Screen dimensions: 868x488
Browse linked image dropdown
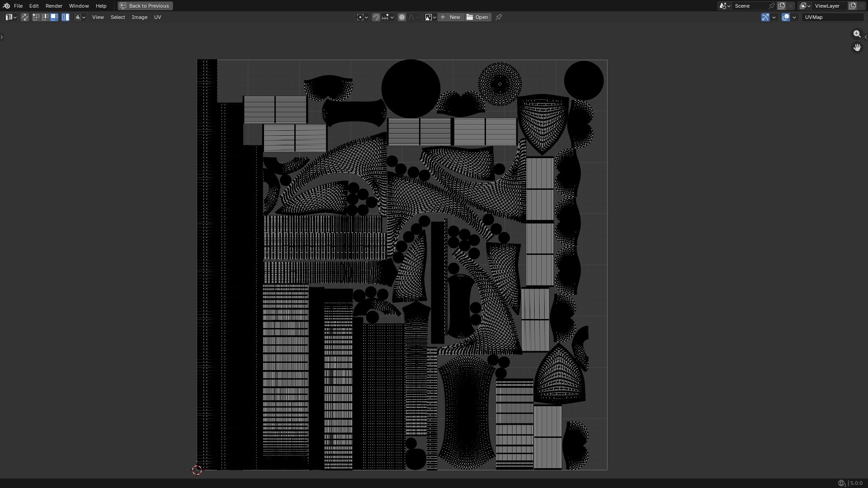430,17
